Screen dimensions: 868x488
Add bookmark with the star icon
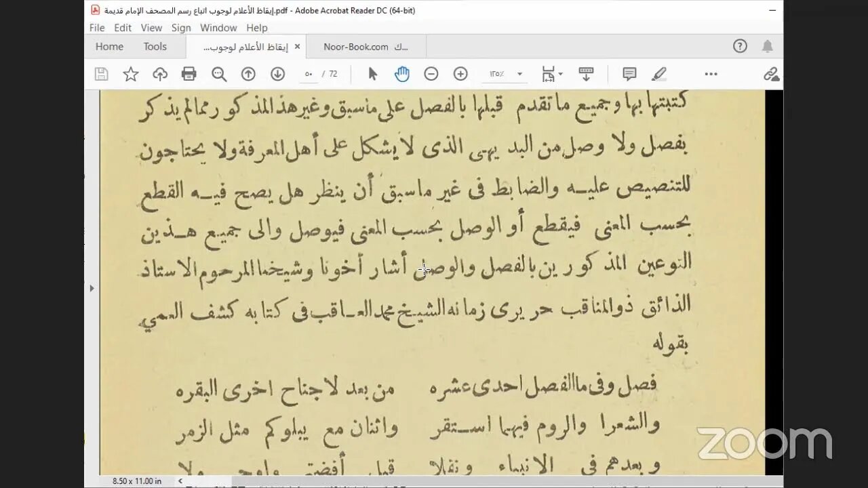click(130, 74)
